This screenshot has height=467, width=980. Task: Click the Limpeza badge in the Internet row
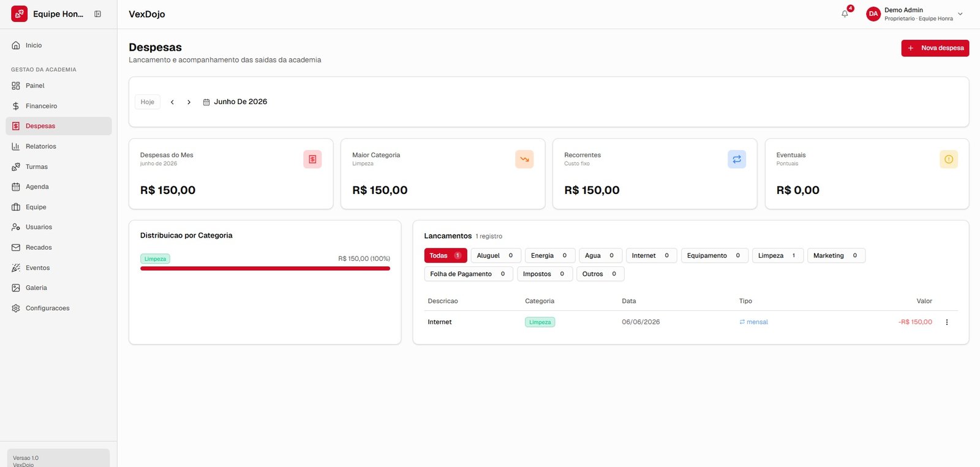pos(540,322)
